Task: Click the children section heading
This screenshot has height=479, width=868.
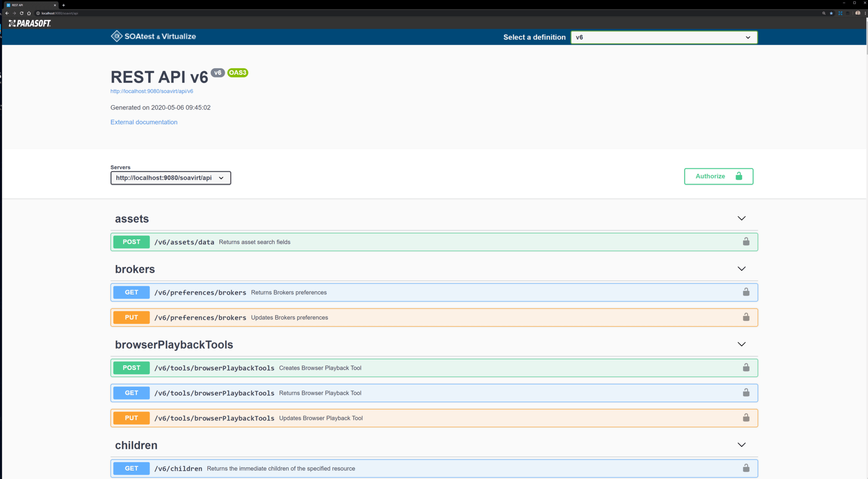Action: 136,445
